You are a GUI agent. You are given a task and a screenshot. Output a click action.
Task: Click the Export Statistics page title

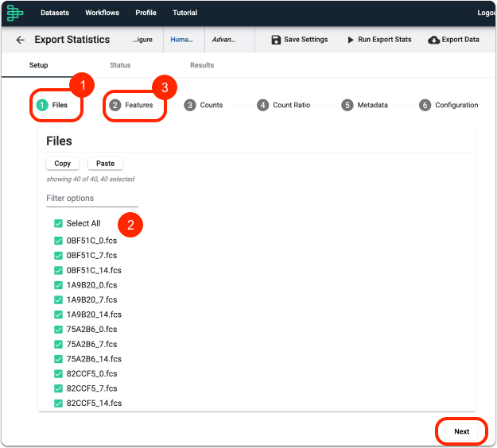(72, 40)
